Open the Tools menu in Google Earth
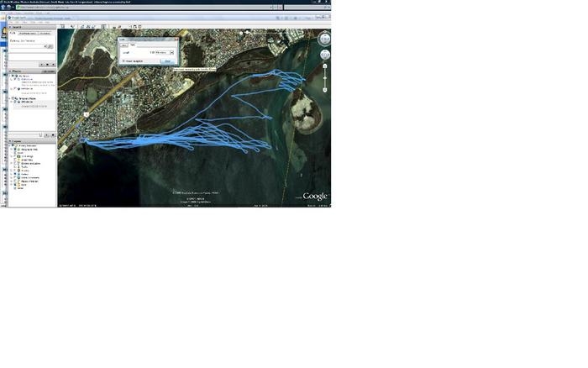Screen dimensions: 588x368 pos(33,22)
